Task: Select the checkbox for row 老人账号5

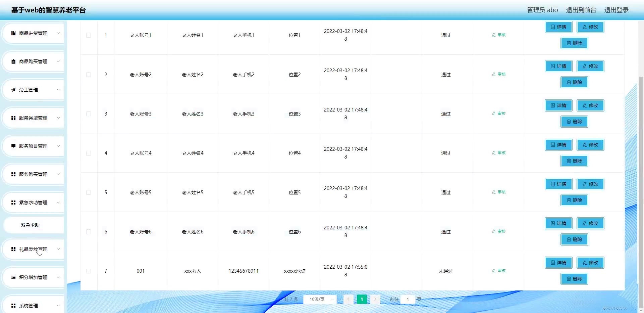Action: point(89,192)
